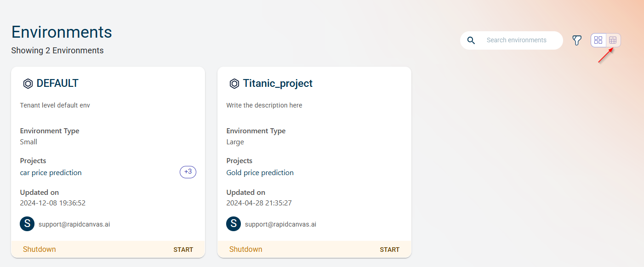The width and height of the screenshot is (644, 267).
Task: Click the Titanic_project hexagon icon
Action: pos(234,84)
